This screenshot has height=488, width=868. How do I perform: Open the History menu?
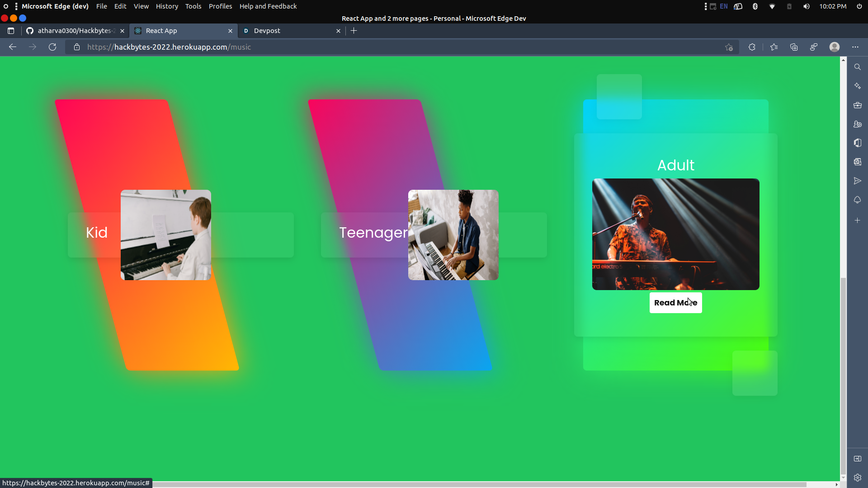tap(167, 6)
